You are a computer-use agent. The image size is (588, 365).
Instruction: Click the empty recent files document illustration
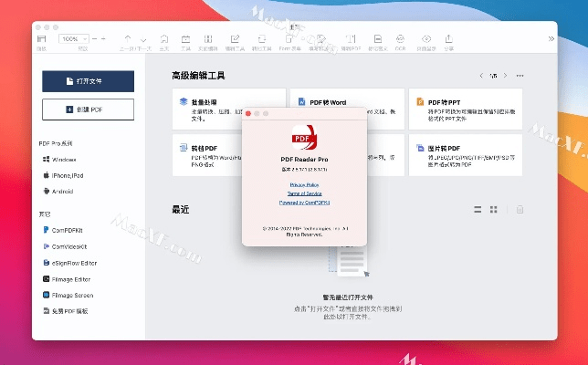point(350,262)
